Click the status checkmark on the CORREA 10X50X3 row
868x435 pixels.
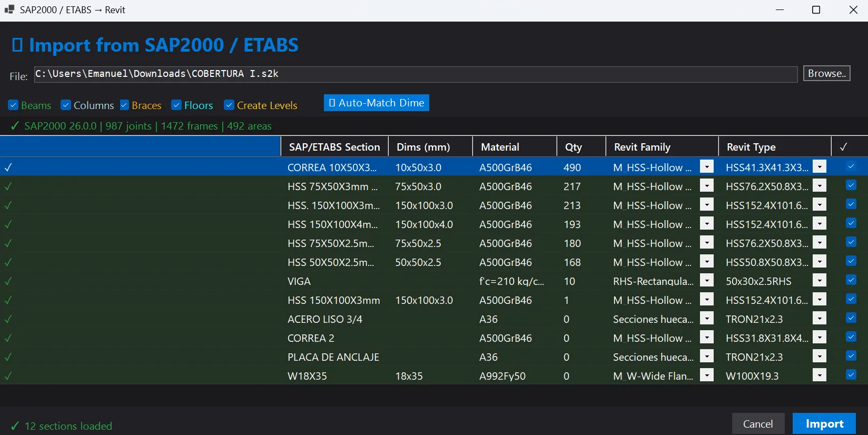click(8, 167)
